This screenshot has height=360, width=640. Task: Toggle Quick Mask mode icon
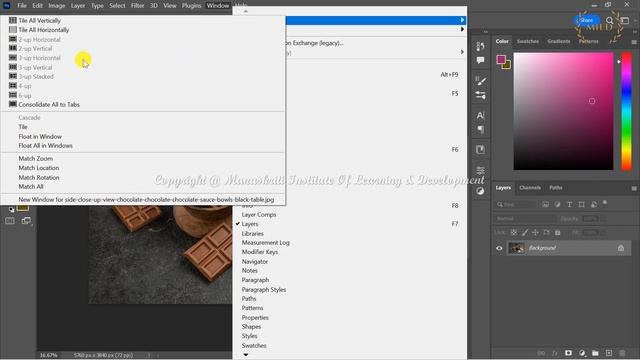click(10, 220)
